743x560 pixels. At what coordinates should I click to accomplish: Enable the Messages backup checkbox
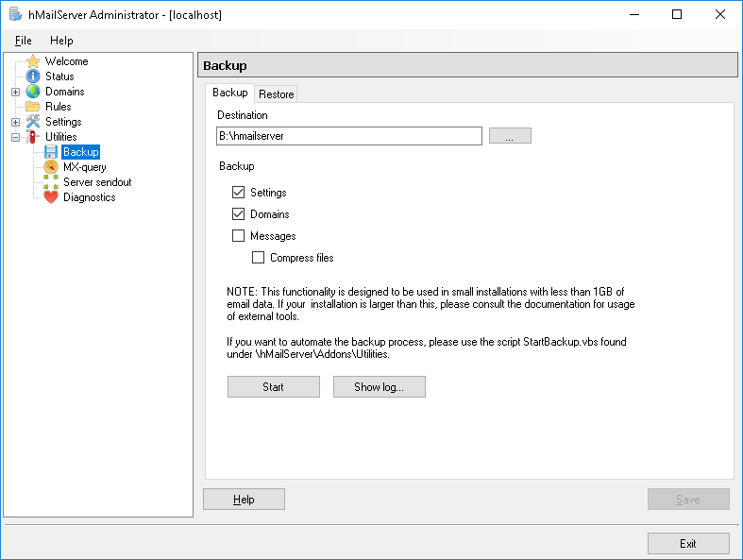[238, 236]
